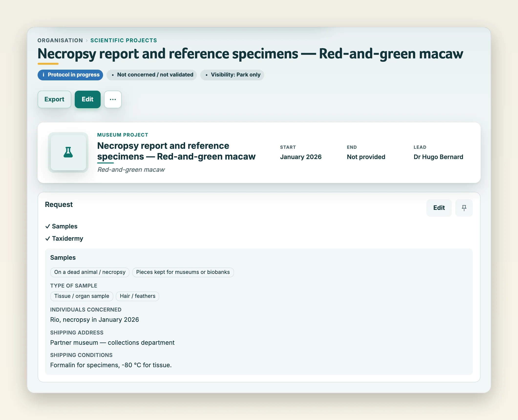Click 'Hair / feathers' chip

(x=137, y=296)
